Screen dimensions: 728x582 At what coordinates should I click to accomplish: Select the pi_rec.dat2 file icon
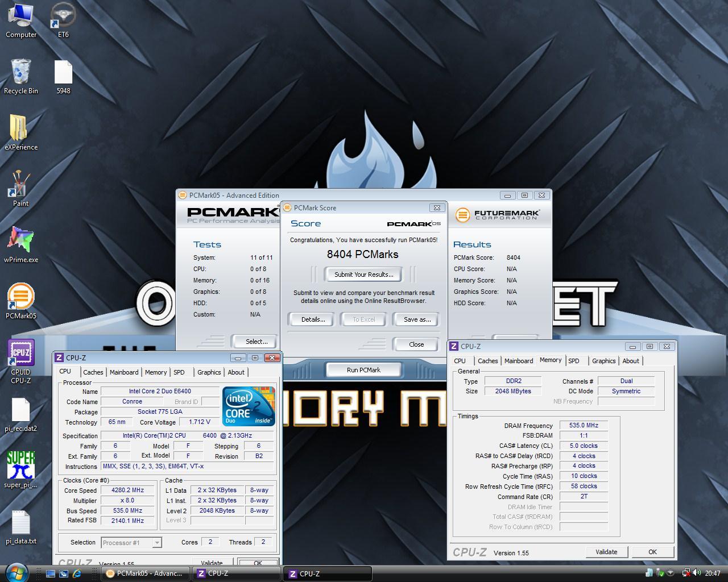click(20, 415)
